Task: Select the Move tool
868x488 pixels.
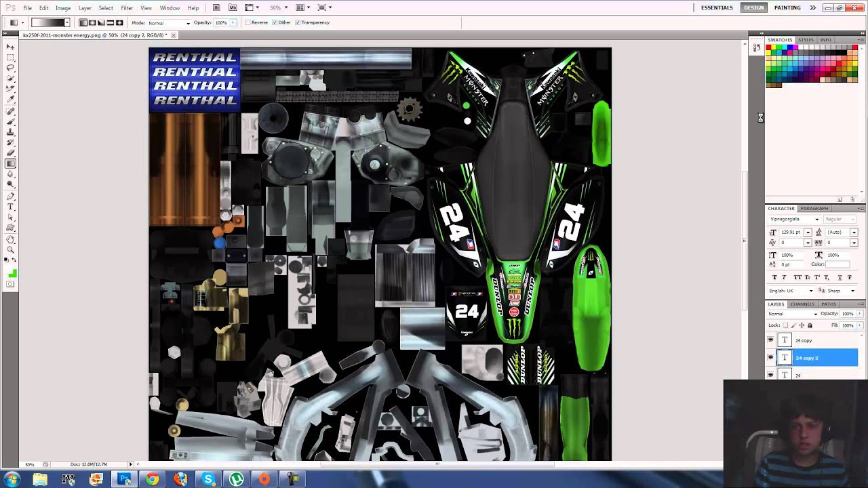Action: 11,47
